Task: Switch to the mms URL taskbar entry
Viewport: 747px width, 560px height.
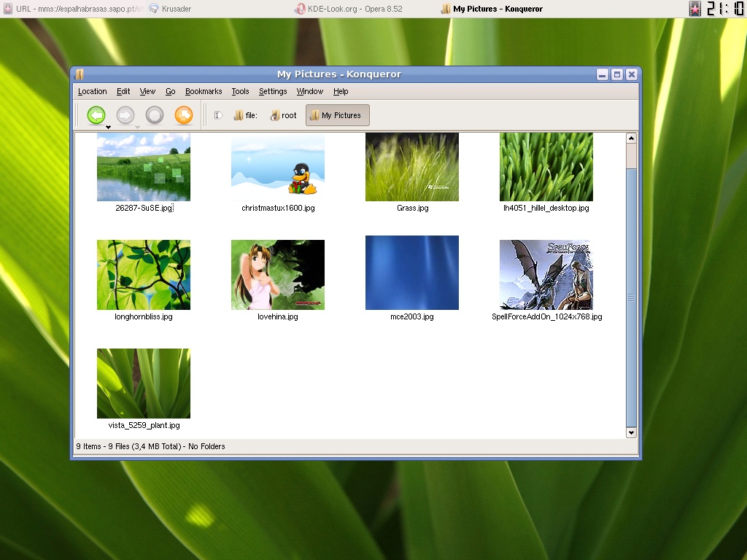Action: [x=74, y=9]
